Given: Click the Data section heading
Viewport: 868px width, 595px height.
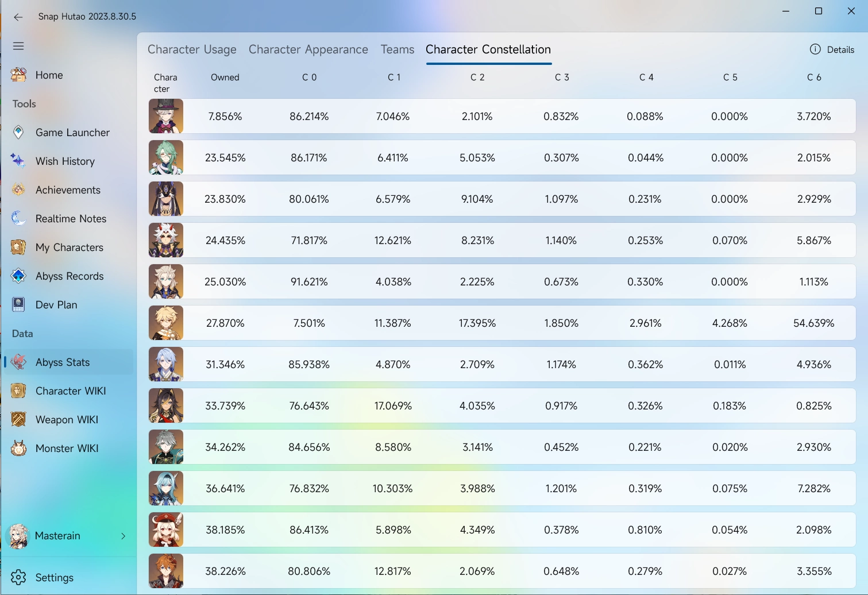Looking at the screenshot, I should (x=22, y=334).
